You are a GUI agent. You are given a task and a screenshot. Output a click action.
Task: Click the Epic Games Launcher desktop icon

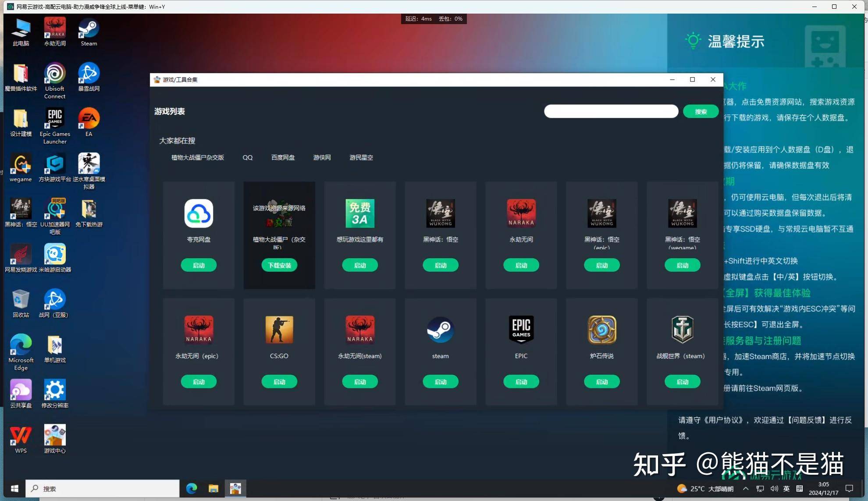pos(55,126)
